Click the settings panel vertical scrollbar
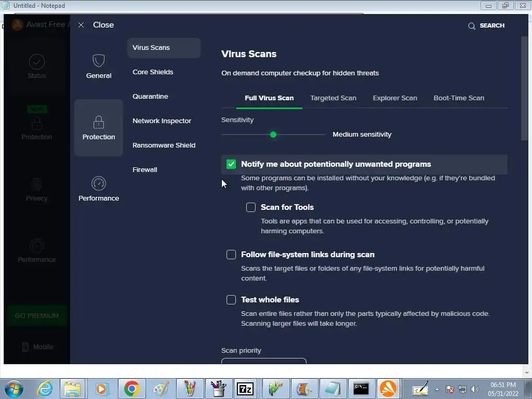This screenshot has height=399, width=532. (x=525, y=88)
